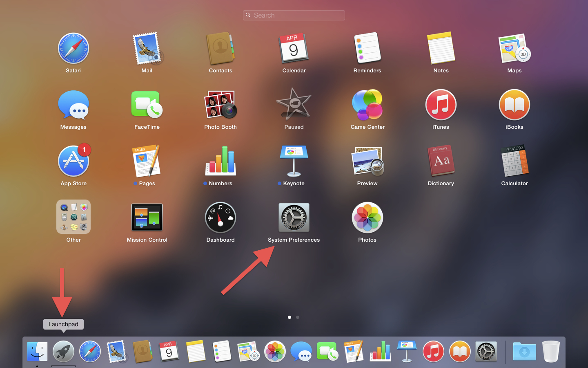Open Numbers from the Dock
588x368 pixels.
tap(381, 351)
